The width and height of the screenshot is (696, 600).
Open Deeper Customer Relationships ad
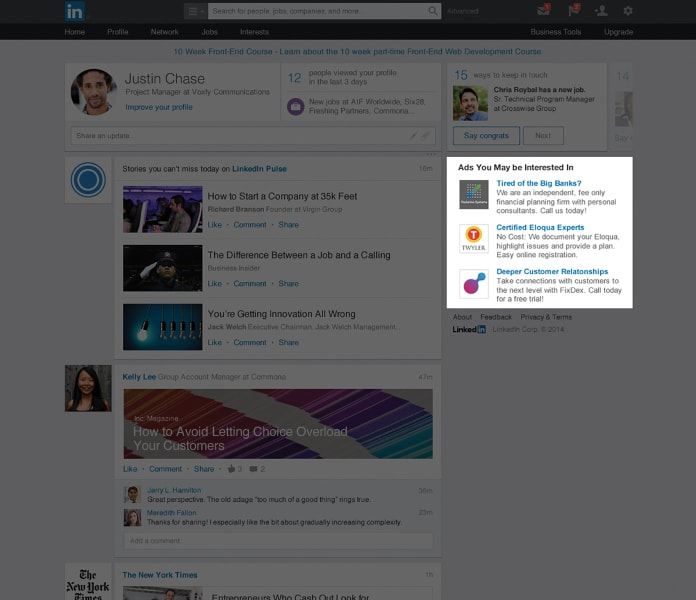point(552,272)
